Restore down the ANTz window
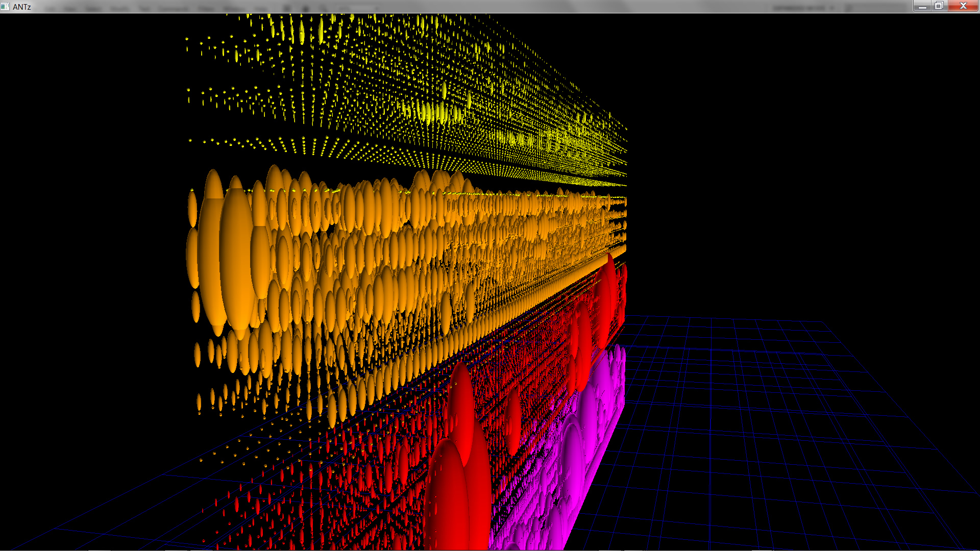The width and height of the screenshot is (980, 551). click(x=939, y=6)
